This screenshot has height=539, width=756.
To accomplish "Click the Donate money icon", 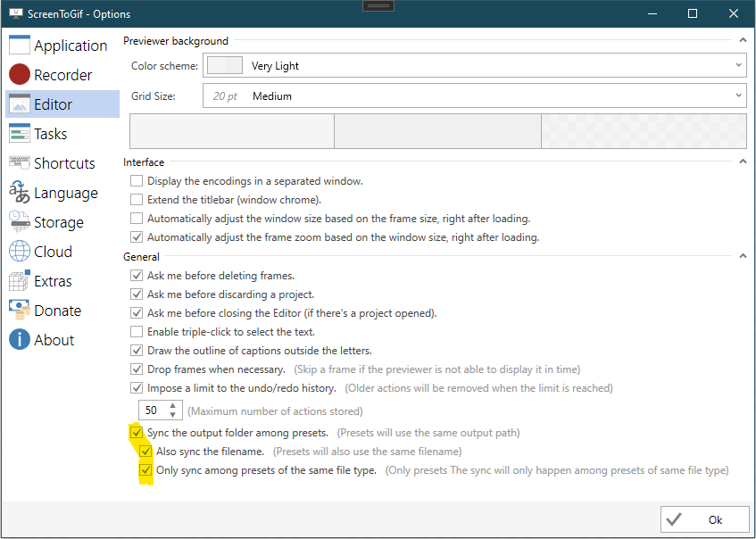I will click(x=20, y=310).
